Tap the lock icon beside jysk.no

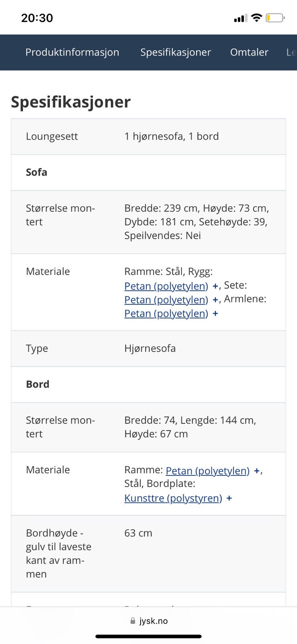point(133,620)
